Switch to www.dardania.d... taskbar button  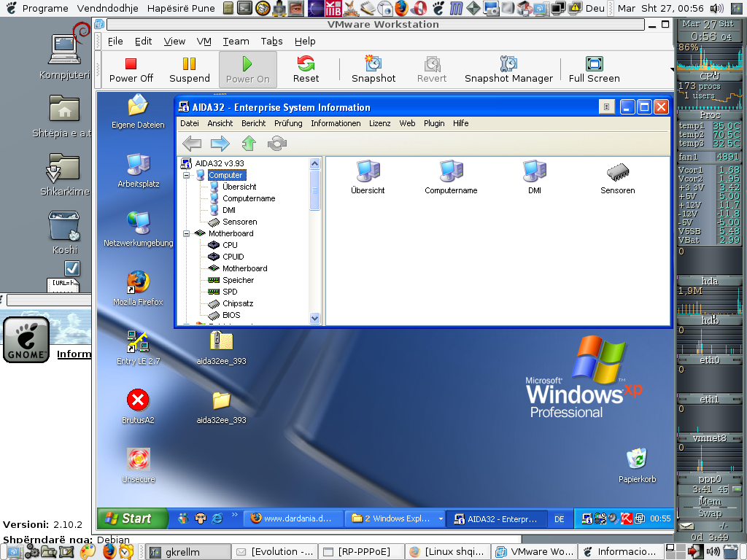[293, 518]
